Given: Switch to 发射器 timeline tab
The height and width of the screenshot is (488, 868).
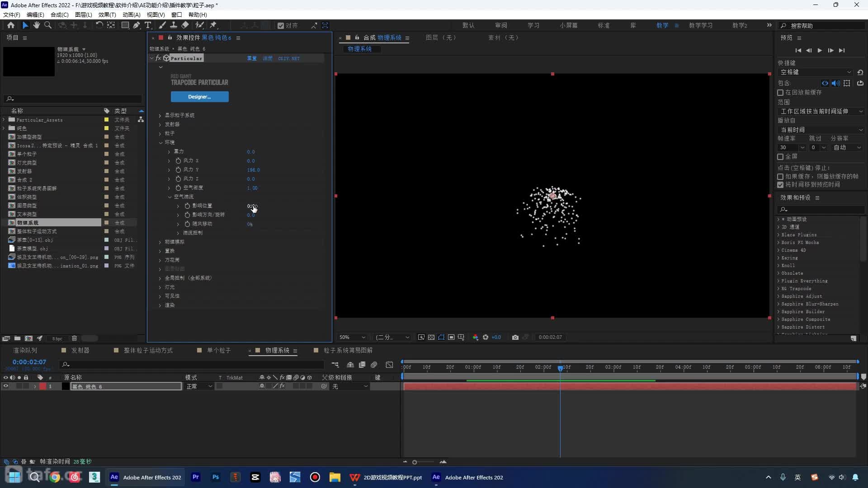Looking at the screenshot, I should point(80,350).
